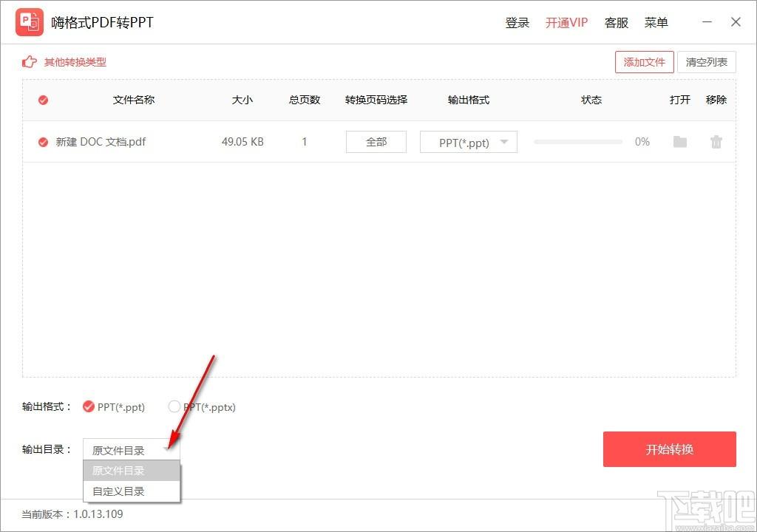Open the output folder icon for 新建 DOC 文档.pdf

tap(680, 142)
